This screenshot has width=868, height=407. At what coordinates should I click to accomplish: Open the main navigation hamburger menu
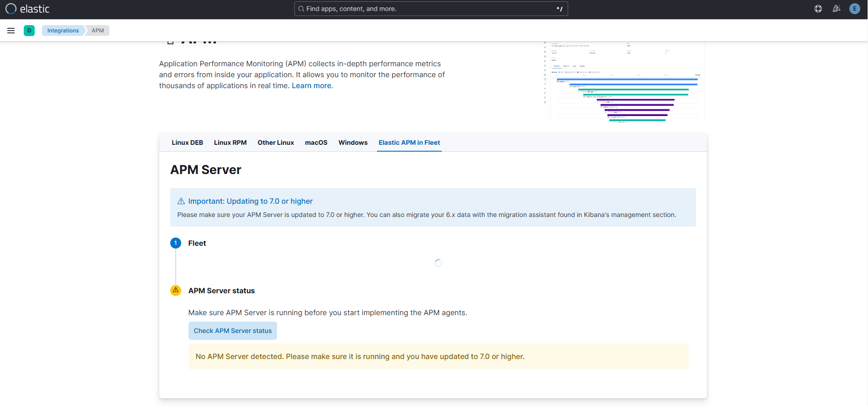point(11,31)
